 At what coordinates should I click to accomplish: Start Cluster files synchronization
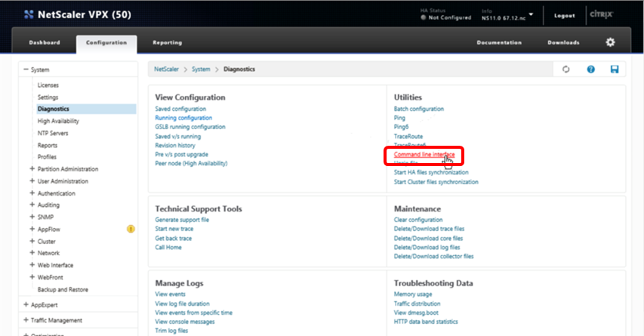[436, 182]
